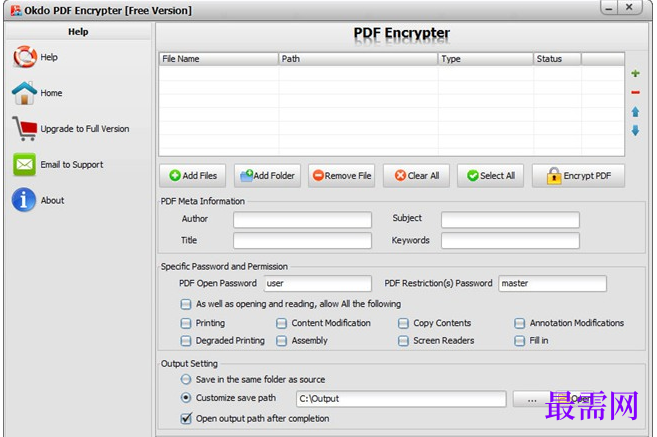This screenshot has width=657, height=437.
Task: Enable the Copy Contents checkbox
Action: pos(403,323)
